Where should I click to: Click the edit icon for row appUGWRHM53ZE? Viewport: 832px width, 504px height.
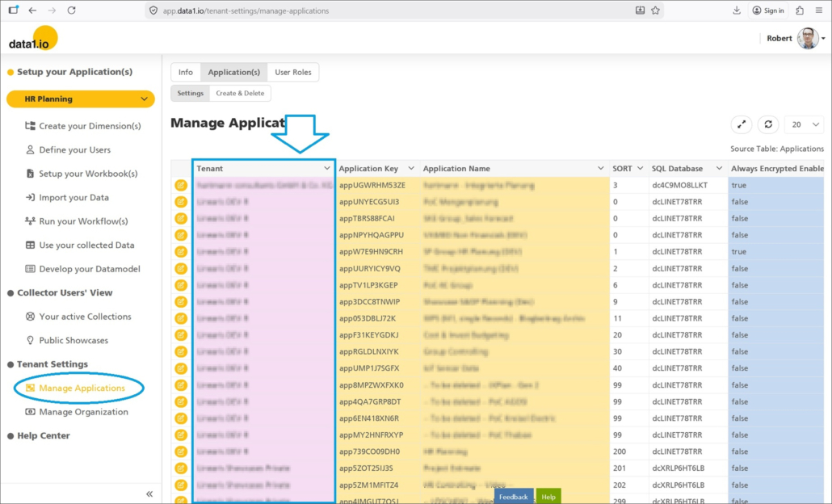[x=181, y=185]
